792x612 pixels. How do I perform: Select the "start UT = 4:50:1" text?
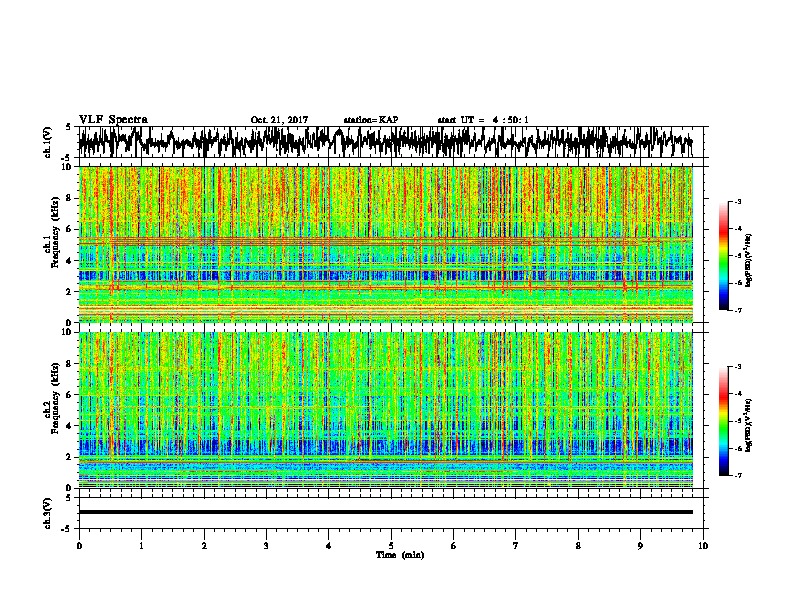point(483,120)
